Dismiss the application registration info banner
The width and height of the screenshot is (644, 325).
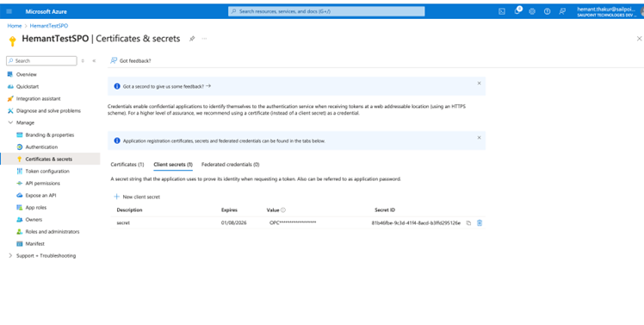tap(479, 138)
